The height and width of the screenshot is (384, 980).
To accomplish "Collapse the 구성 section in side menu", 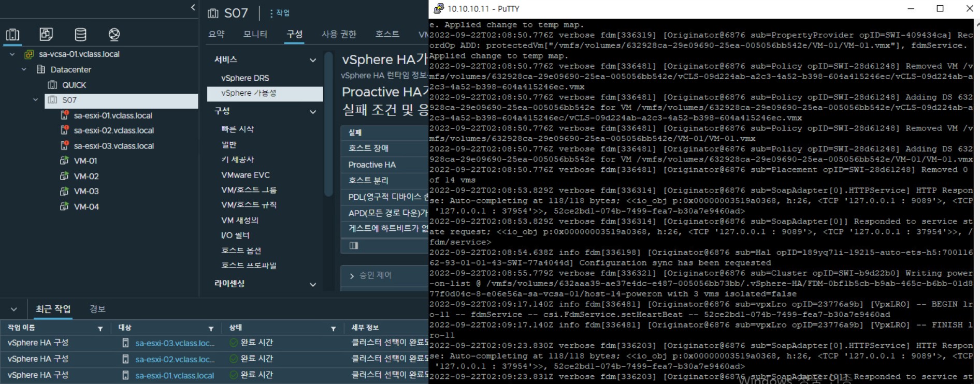I will point(313,111).
